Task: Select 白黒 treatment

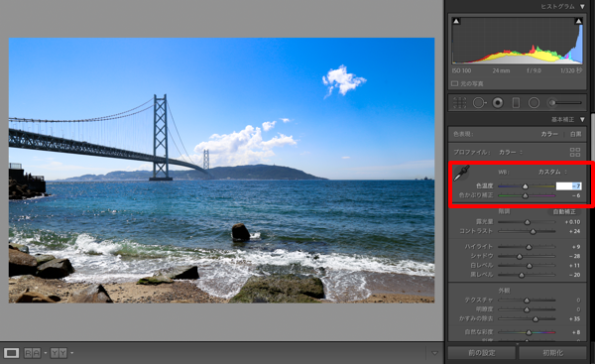Action: (575, 134)
